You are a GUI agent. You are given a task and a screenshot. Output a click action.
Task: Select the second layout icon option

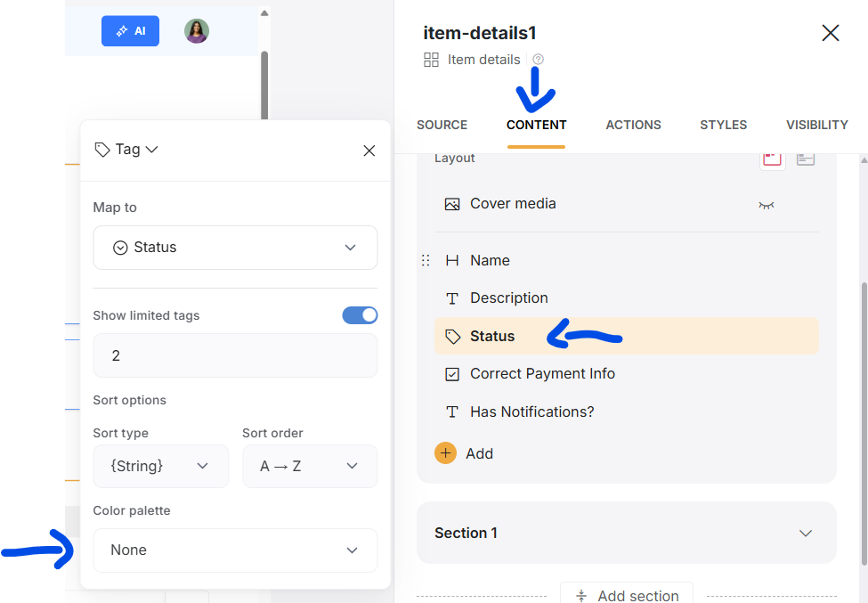click(806, 159)
